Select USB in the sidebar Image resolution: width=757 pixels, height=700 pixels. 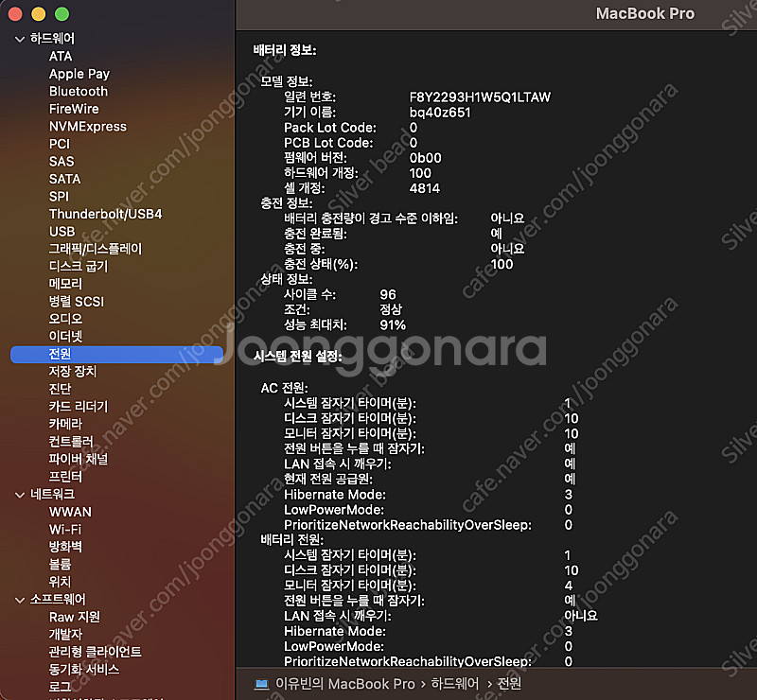[62, 232]
